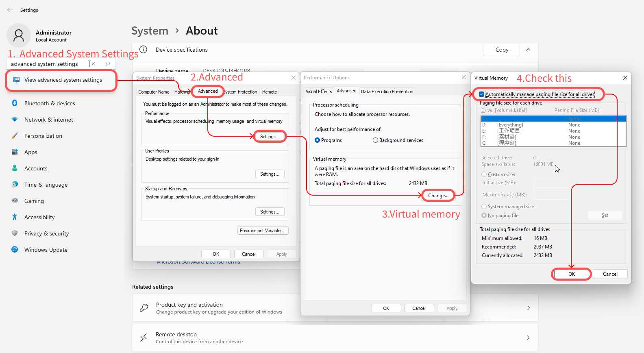Click Set button in Virtual Memory
Image resolution: width=644 pixels, height=353 pixels.
pos(605,215)
